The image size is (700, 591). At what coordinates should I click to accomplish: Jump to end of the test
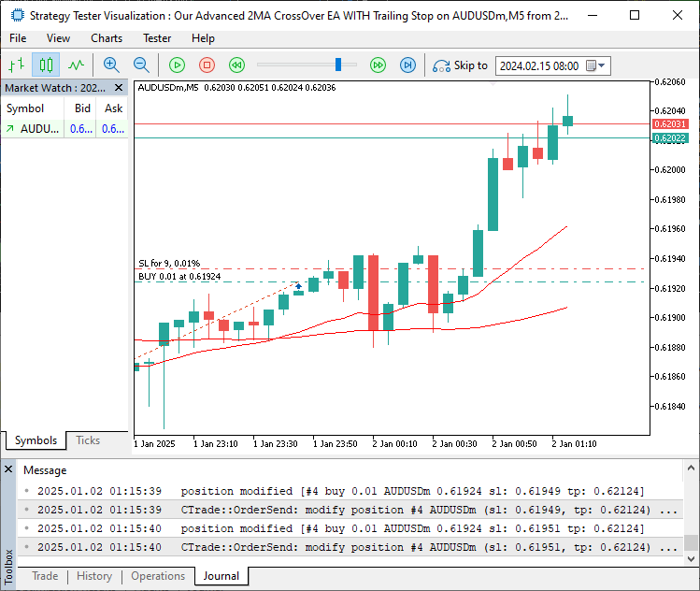tap(407, 65)
